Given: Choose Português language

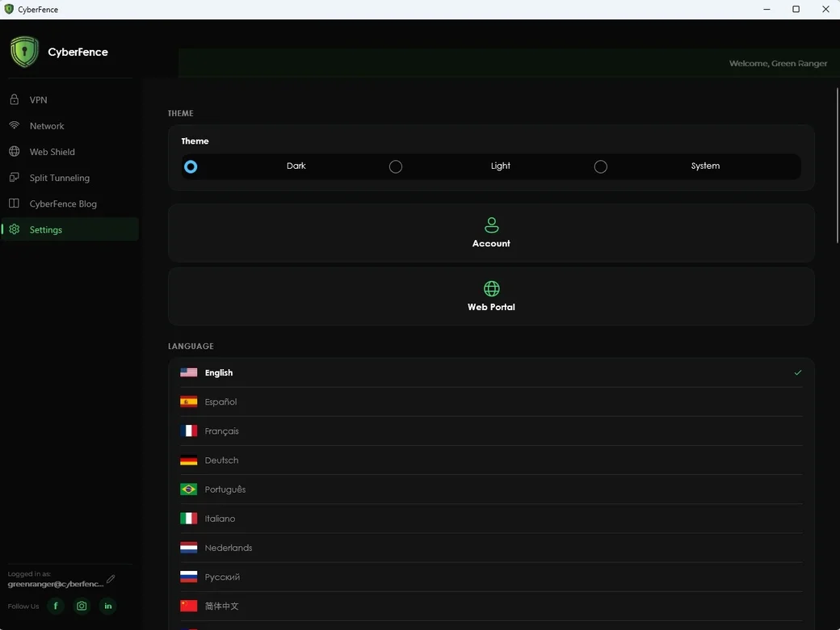Looking at the screenshot, I should 491,489.
